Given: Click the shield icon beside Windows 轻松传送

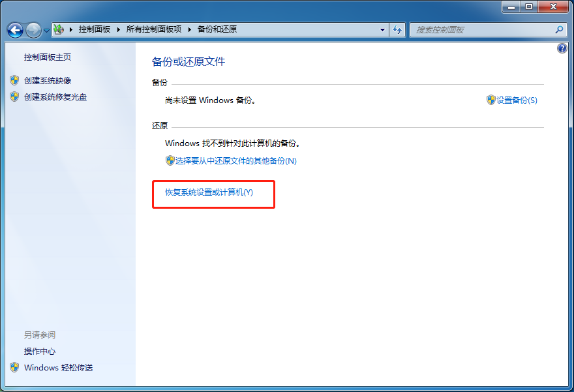Looking at the screenshot, I should (14, 367).
